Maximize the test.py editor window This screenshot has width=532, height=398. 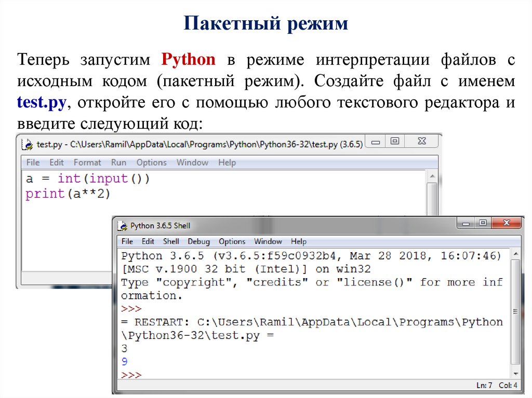coord(395,142)
